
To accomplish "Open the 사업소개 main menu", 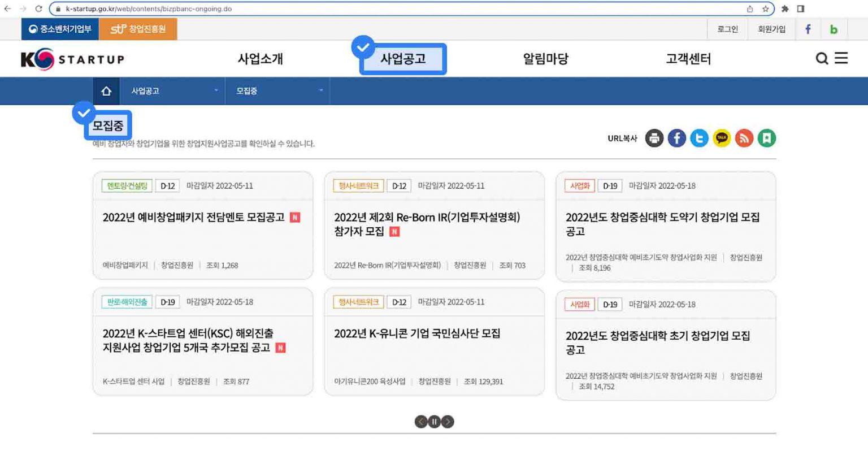I will coord(260,59).
